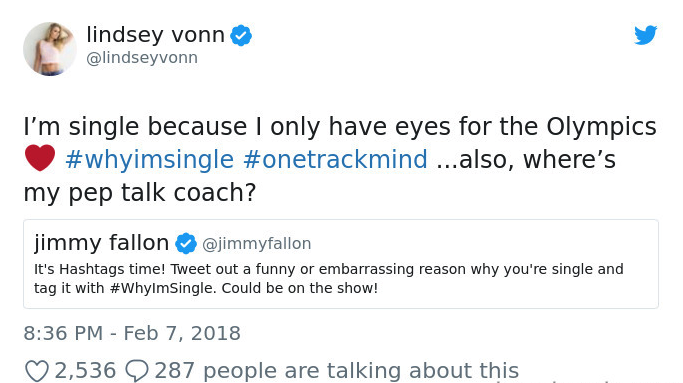Visit the @jimmyfallon handle
This screenshot has height=383, width=683.
pyautogui.click(x=257, y=244)
